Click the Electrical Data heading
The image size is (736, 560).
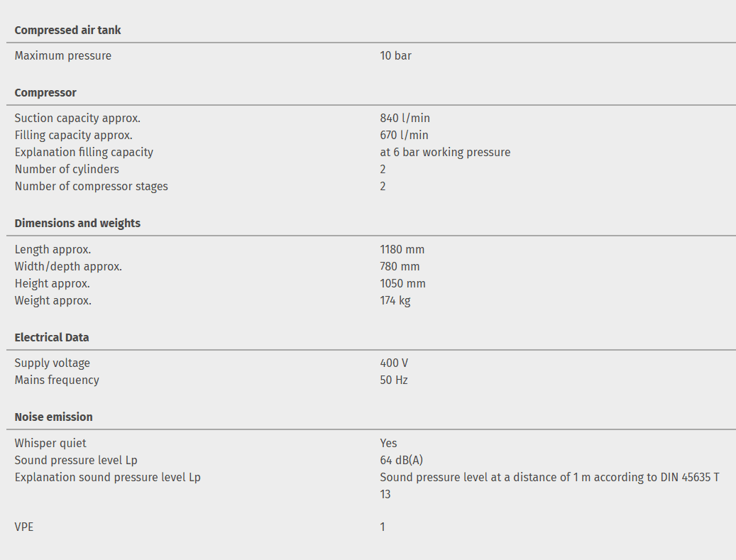click(x=52, y=337)
